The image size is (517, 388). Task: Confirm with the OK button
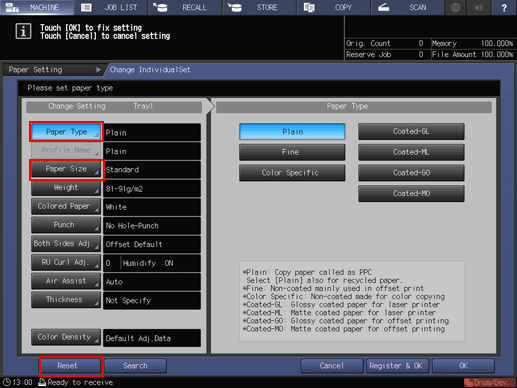click(463, 366)
